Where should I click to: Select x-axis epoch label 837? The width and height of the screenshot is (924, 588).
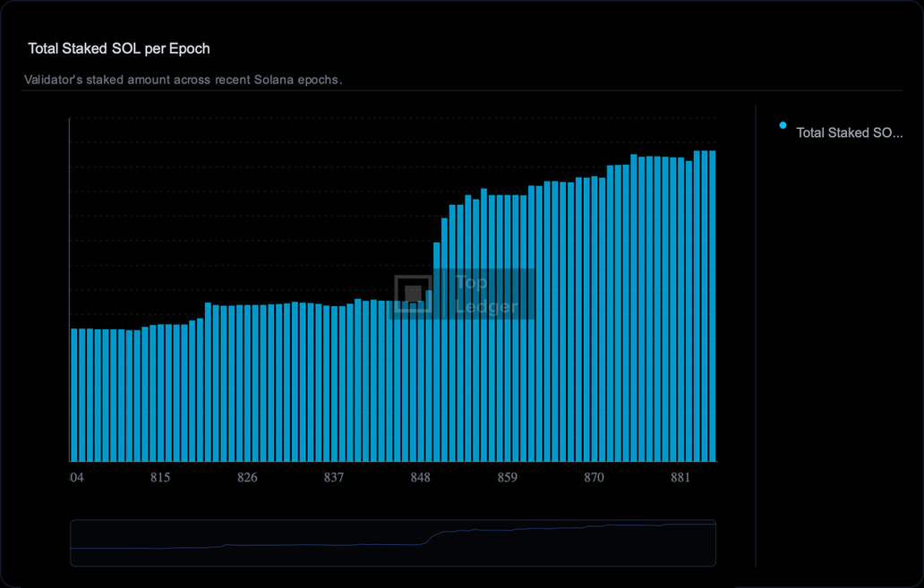click(x=334, y=478)
